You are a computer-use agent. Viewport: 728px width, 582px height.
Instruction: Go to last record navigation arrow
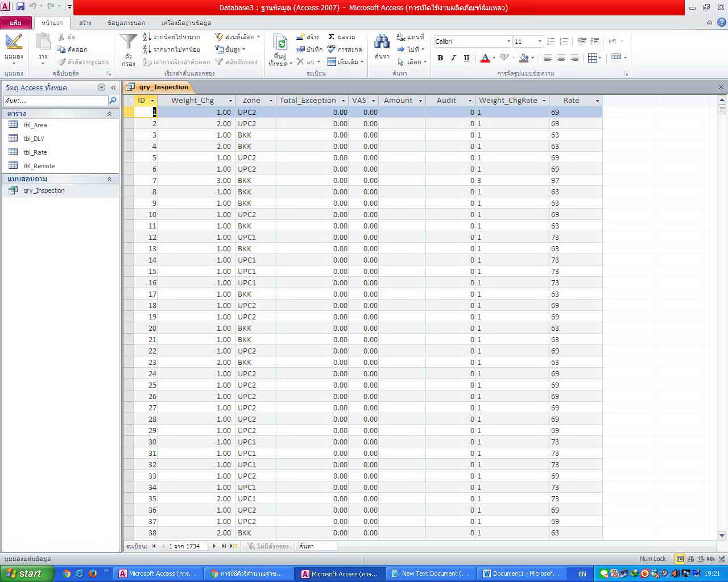coord(224,546)
